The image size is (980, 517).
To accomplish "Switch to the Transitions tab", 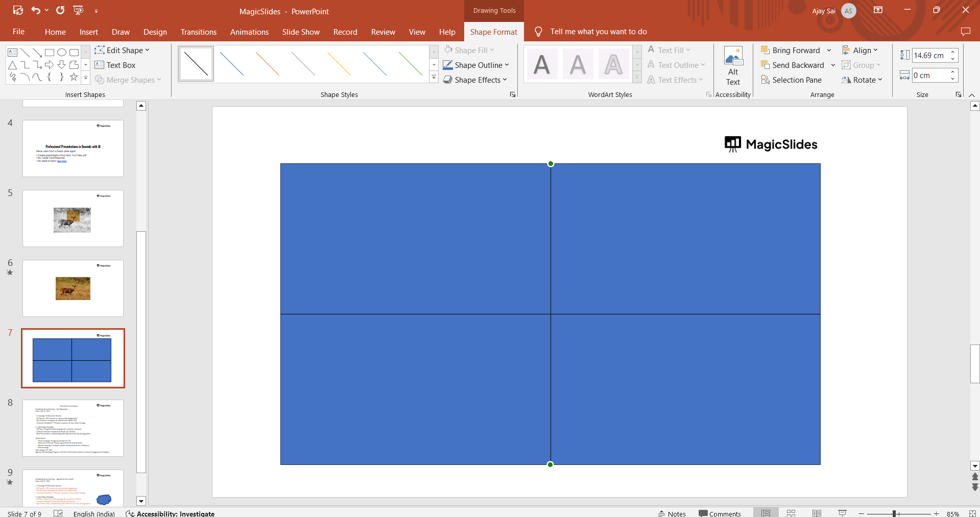I will coord(198,32).
